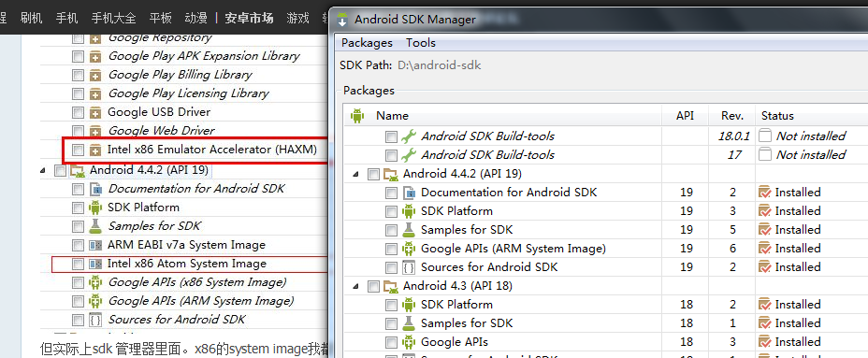Check Google USB Driver checkbox in webpage
Viewport: 868px width, 358px height.
pos(78,112)
